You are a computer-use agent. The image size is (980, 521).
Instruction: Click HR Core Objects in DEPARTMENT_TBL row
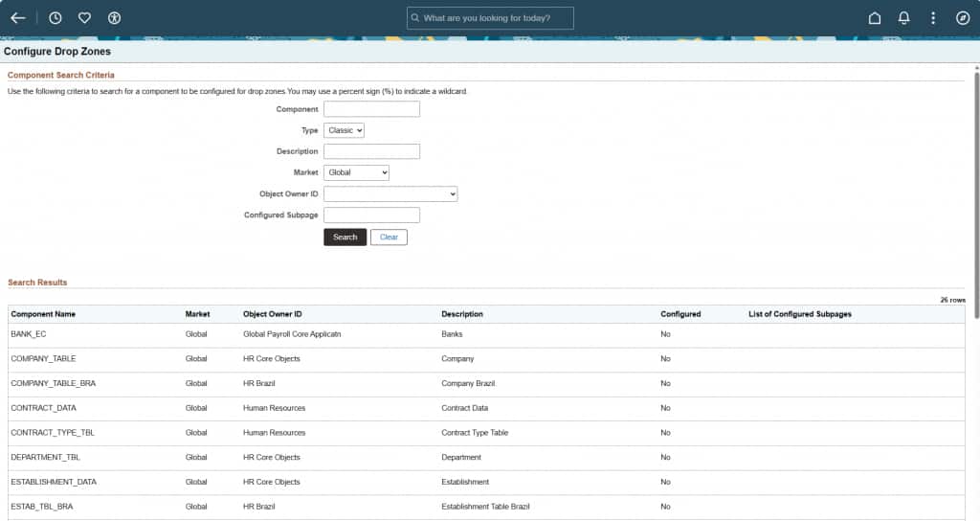click(271, 457)
